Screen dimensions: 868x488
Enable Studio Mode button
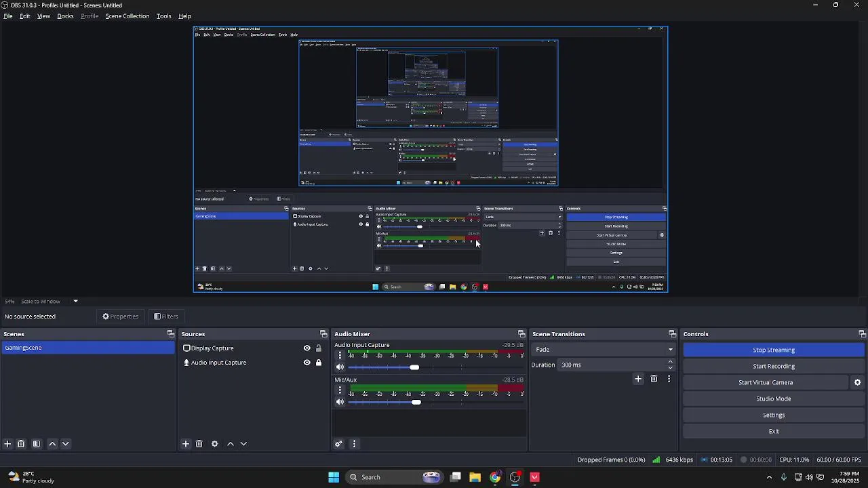(774, 399)
